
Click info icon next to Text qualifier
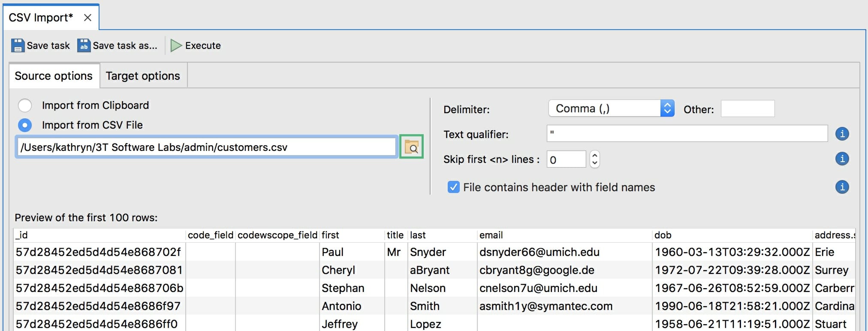pos(842,134)
